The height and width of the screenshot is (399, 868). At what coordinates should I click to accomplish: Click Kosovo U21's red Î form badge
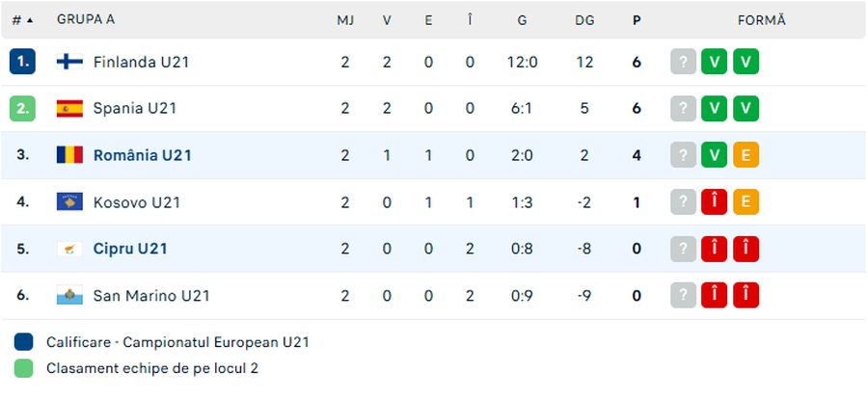[x=714, y=202]
